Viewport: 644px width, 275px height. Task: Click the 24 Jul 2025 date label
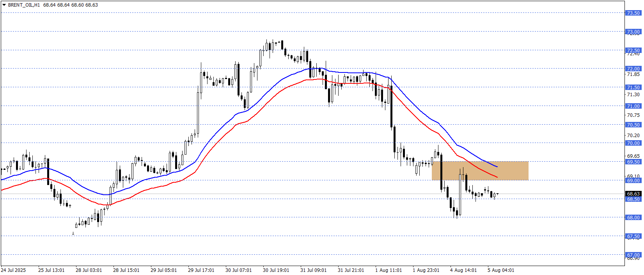point(13,270)
